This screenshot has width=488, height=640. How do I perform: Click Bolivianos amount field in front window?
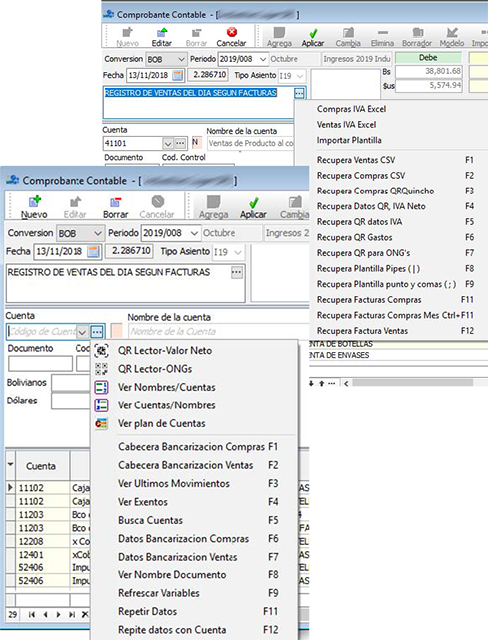pyautogui.click(x=71, y=383)
